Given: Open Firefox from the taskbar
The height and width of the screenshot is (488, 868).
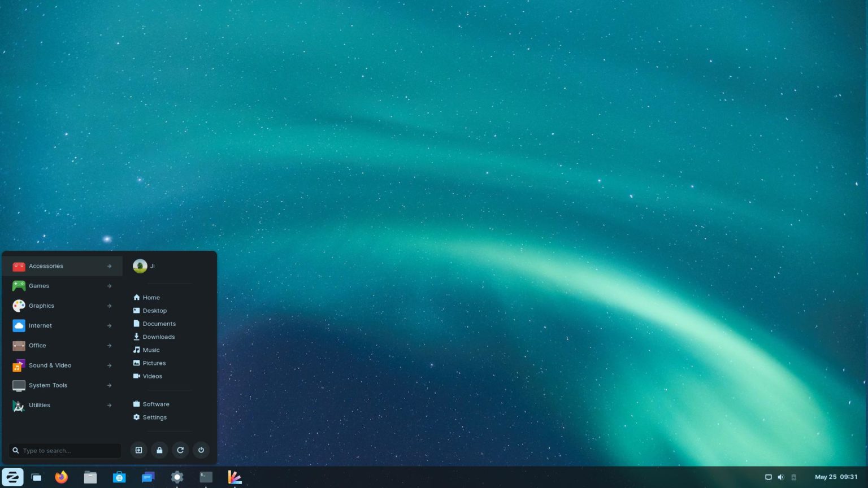Looking at the screenshot, I should point(61,477).
